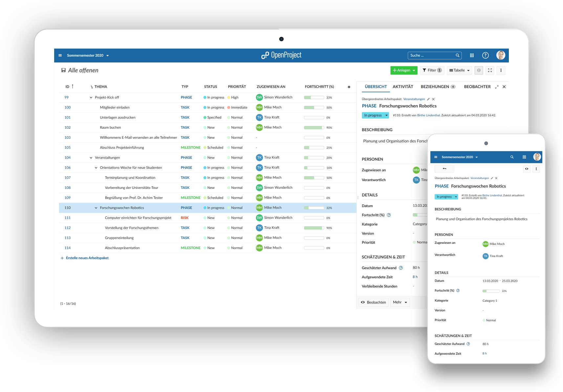This screenshot has width=563, height=392.
Task: Click pencil icon to edit parent work package
Action: (x=428, y=99)
